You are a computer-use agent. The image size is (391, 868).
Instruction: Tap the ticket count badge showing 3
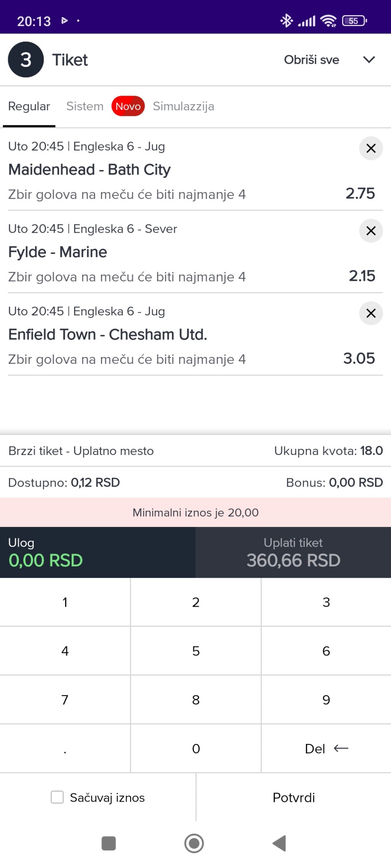point(26,60)
